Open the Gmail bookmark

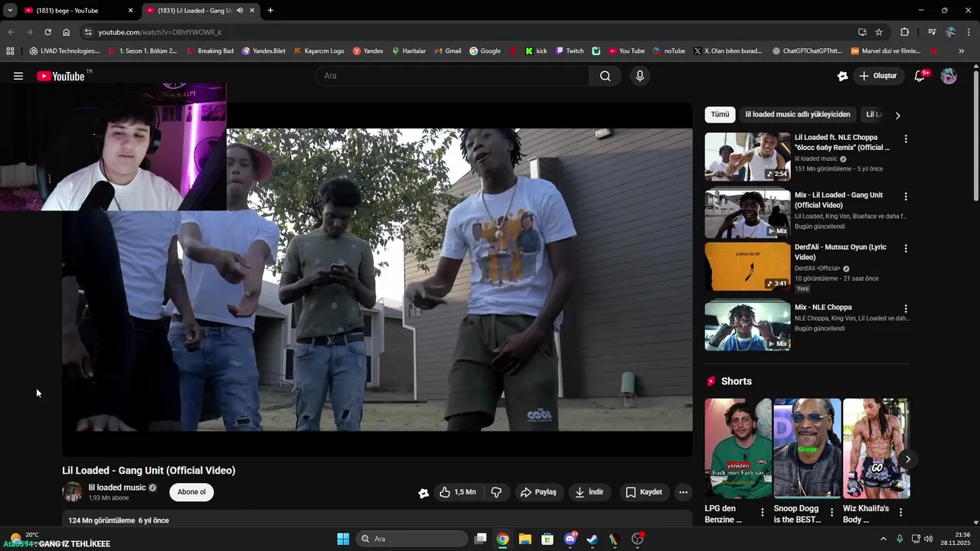[x=447, y=51]
